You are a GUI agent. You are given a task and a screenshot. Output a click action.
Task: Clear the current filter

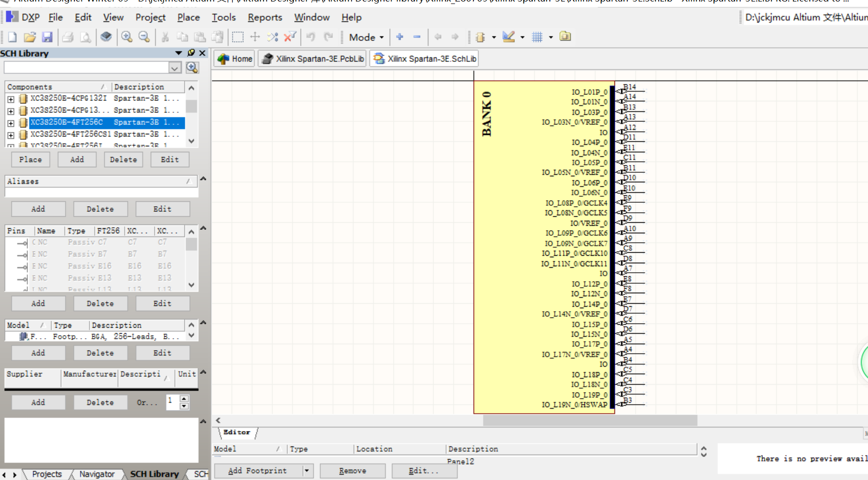pos(290,37)
